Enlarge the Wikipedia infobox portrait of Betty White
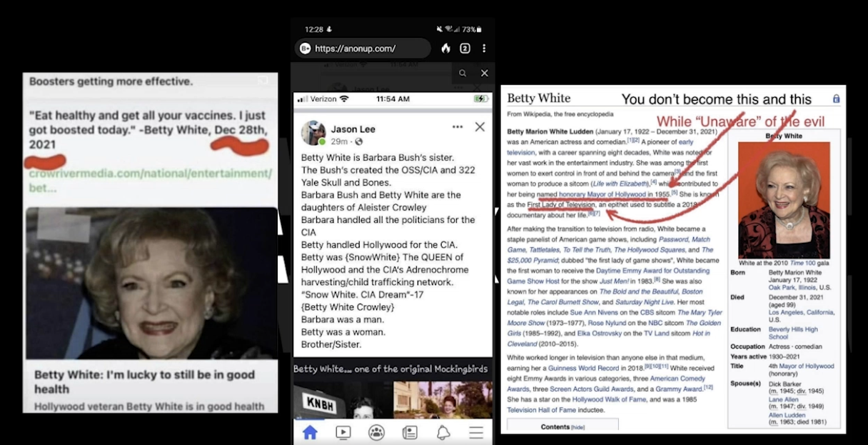Image resolution: width=868 pixels, height=445 pixels. 784,199
